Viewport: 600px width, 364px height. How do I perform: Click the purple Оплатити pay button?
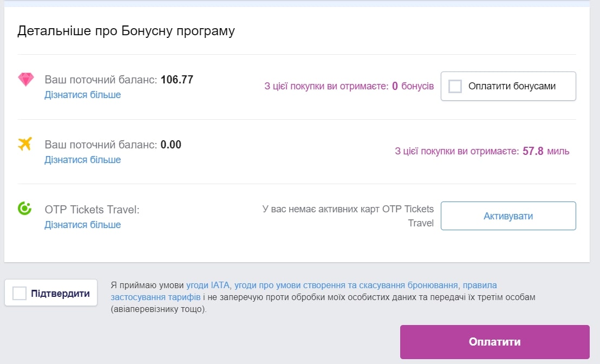(x=495, y=342)
